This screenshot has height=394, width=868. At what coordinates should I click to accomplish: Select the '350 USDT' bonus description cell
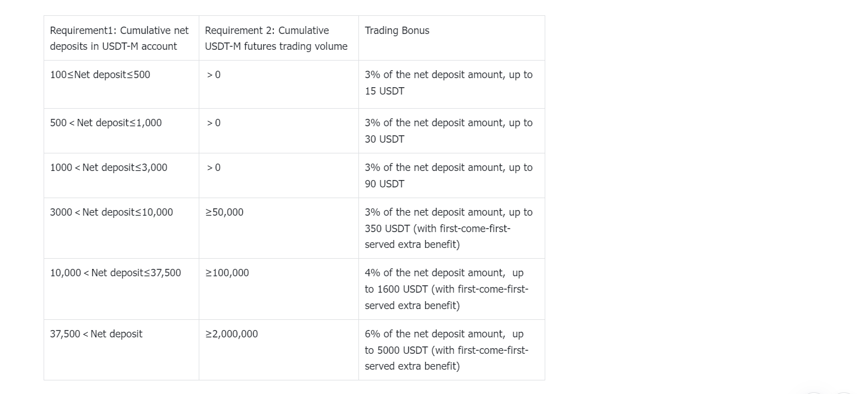click(x=452, y=228)
